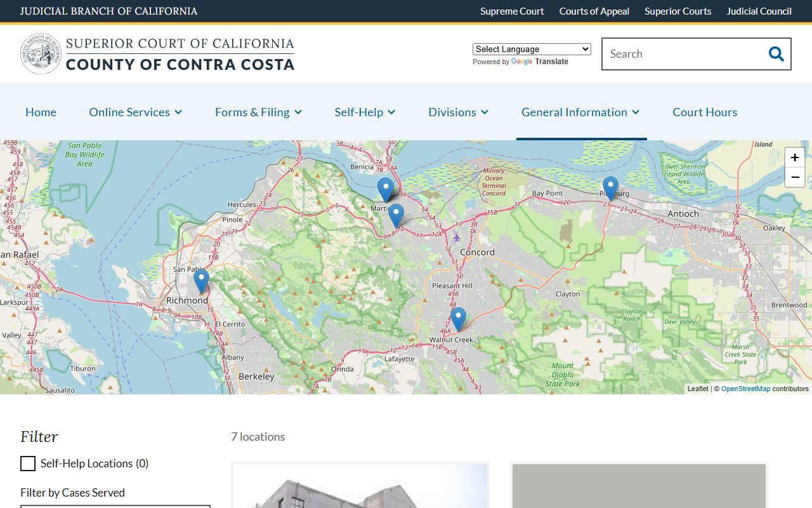
Task: Click the map zoom in plus button
Action: click(x=795, y=157)
